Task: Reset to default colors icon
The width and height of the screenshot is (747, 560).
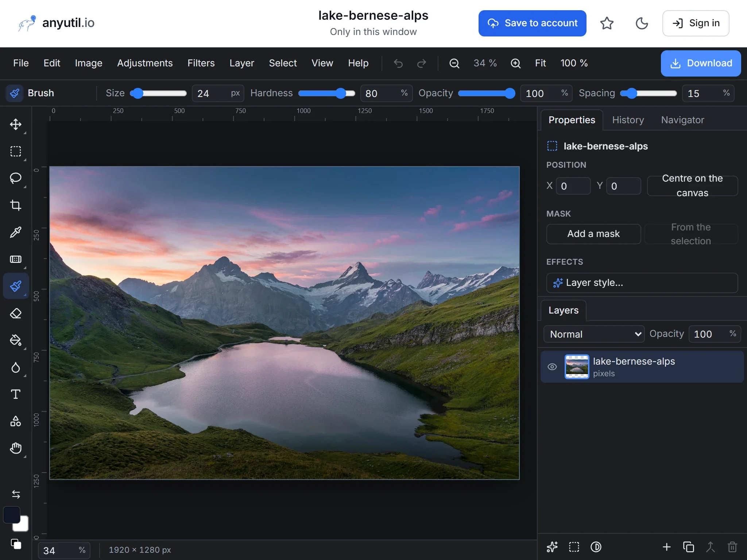Action: coord(16,544)
